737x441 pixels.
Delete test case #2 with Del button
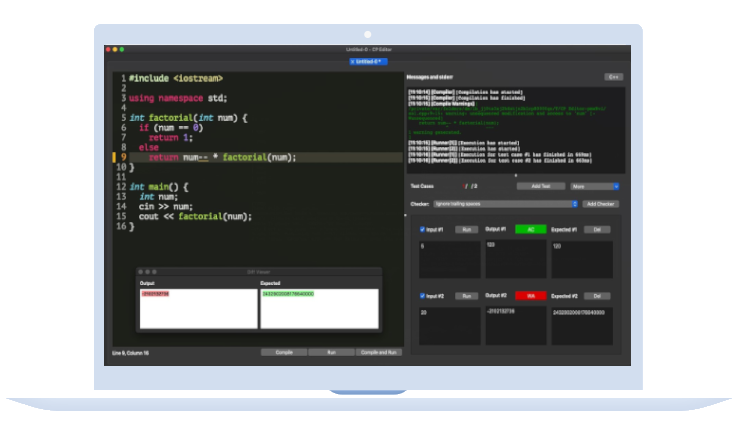(x=596, y=296)
